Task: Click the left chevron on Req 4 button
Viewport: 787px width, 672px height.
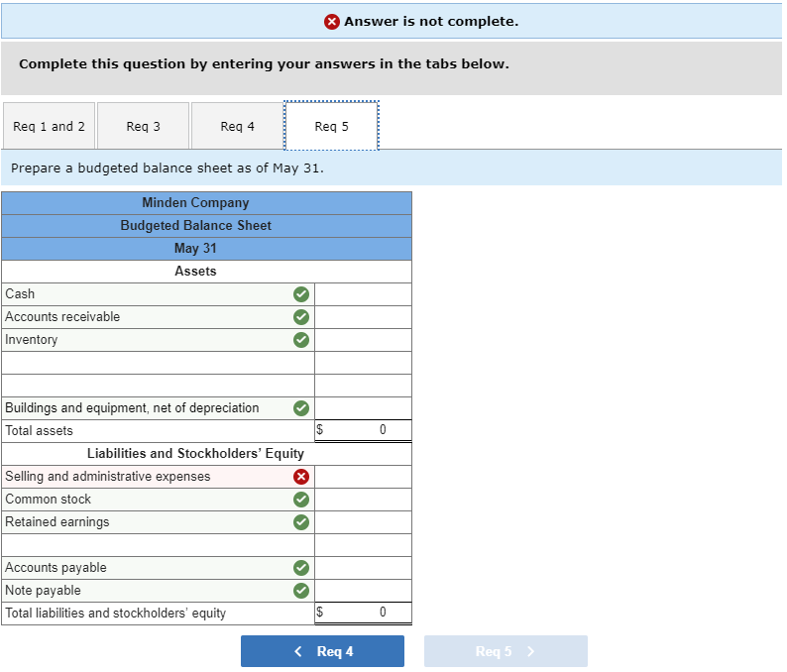Action: pyautogui.click(x=298, y=651)
